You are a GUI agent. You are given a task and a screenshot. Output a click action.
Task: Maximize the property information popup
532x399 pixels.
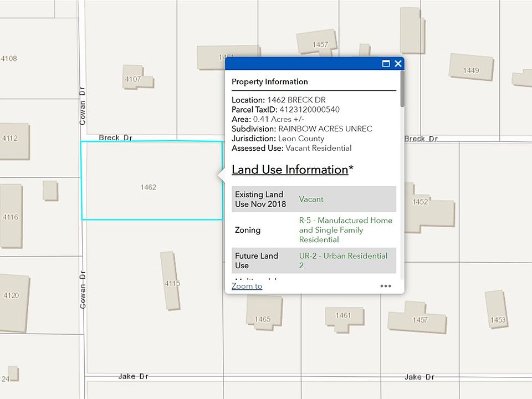tap(386, 63)
